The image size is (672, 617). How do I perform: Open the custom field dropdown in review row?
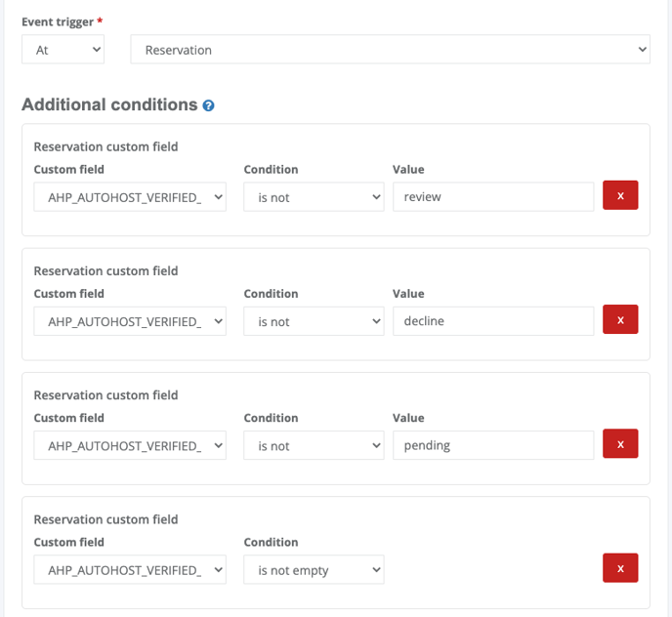coord(130,197)
